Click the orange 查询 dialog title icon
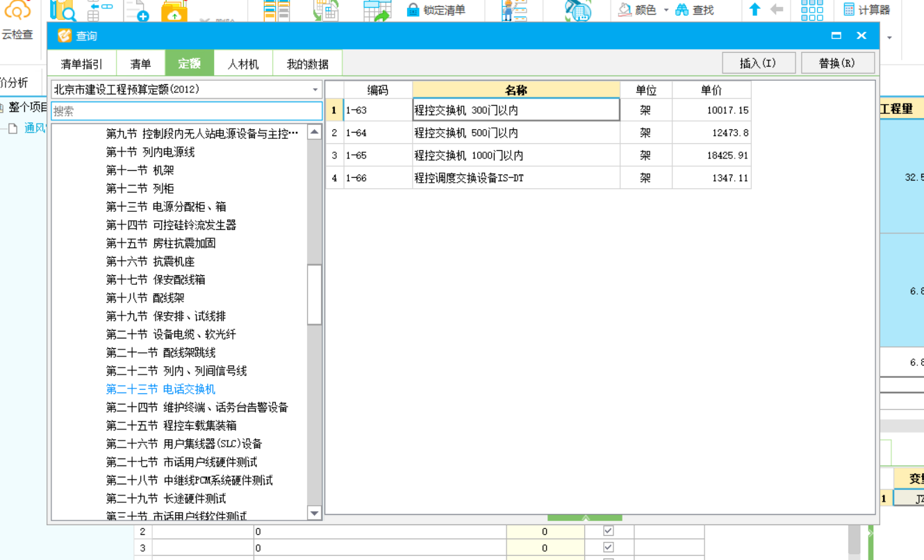The width and height of the screenshot is (924, 560). click(x=65, y=35)
